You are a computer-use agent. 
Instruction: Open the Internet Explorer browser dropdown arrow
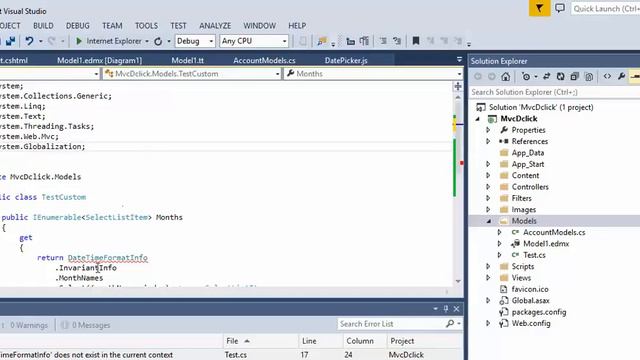147,41
